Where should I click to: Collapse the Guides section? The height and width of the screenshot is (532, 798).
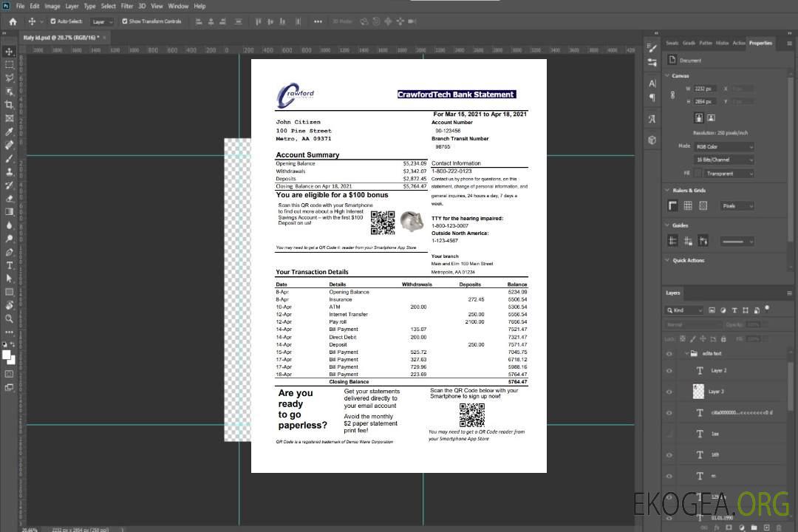(x=667, y=225)
